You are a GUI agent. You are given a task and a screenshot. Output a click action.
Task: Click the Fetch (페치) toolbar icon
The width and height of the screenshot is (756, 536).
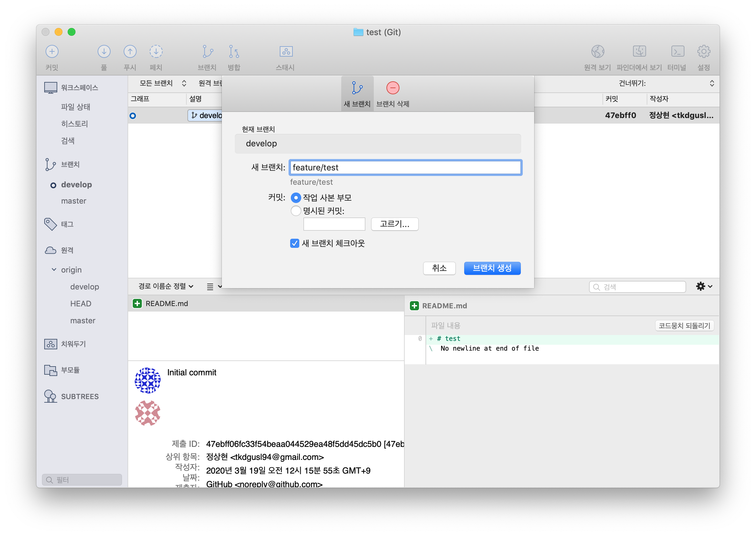156,51
